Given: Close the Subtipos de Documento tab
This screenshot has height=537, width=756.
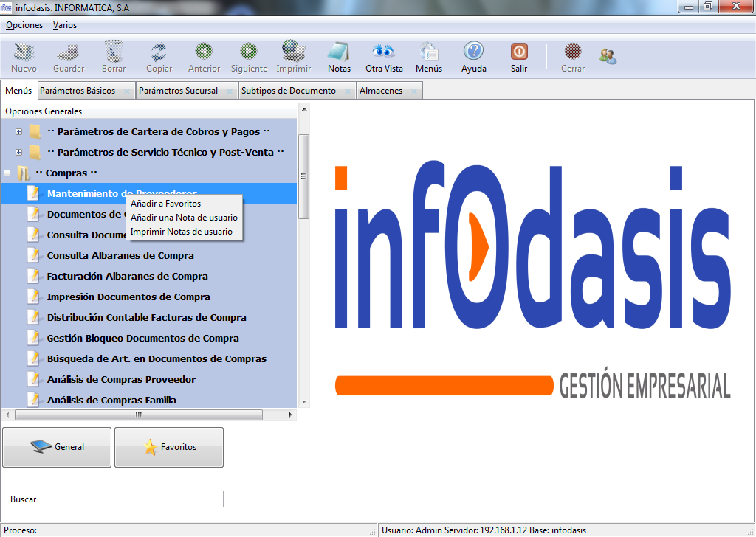Looking at the screenshot, I should pos(348,91).
